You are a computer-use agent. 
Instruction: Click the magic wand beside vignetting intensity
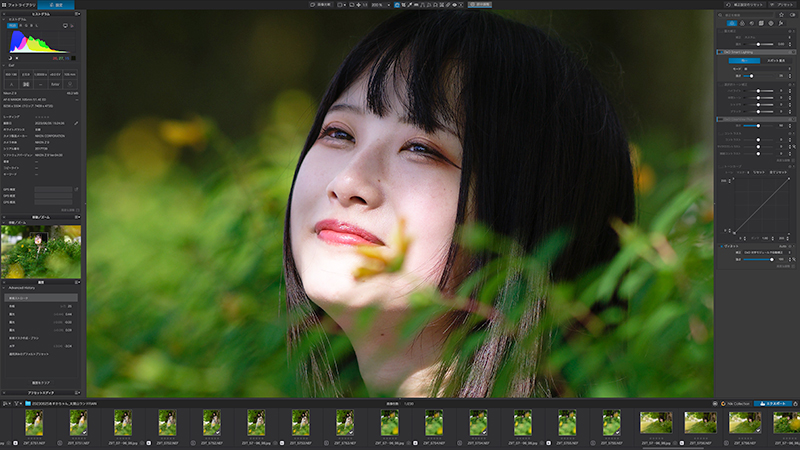coord(794,259)
